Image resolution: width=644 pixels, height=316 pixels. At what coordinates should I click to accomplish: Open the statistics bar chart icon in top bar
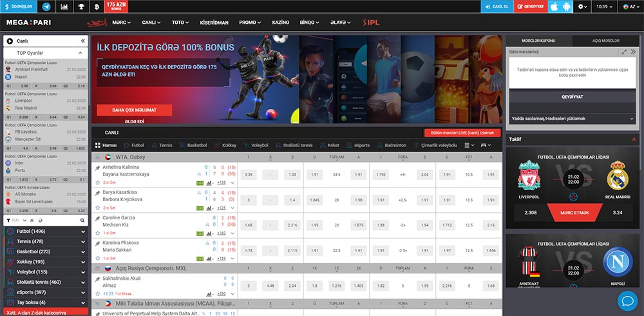[x=64, y=6]
